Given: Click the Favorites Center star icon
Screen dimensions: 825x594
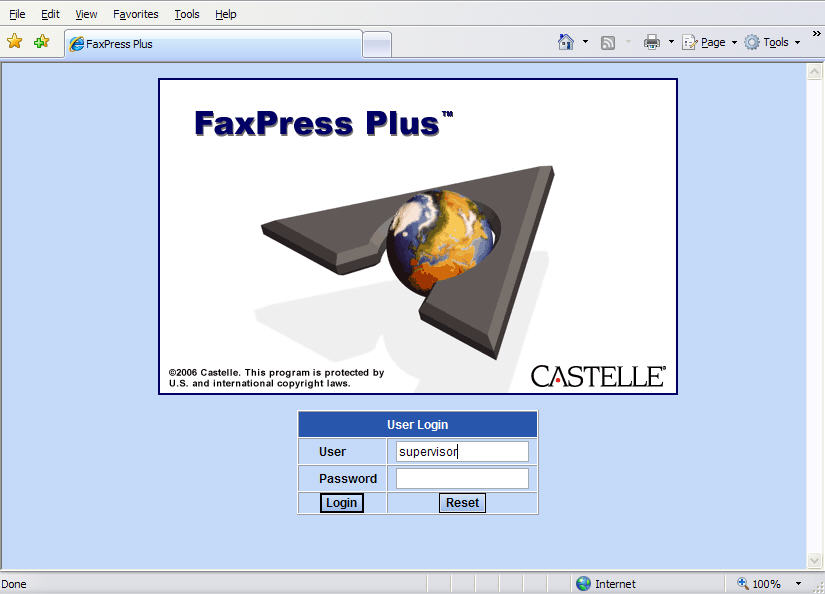Looking at the screenshot, I should tap(14, 42).
